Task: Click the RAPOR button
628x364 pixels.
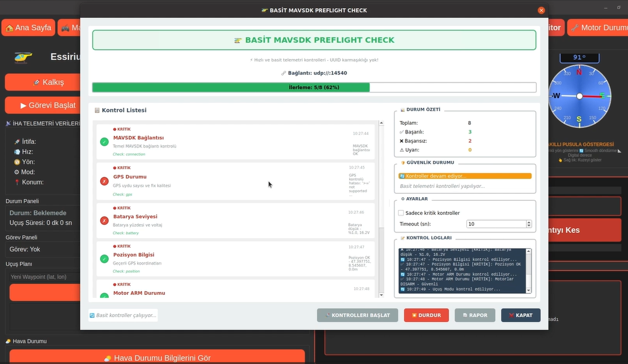Action: [475, 315]
